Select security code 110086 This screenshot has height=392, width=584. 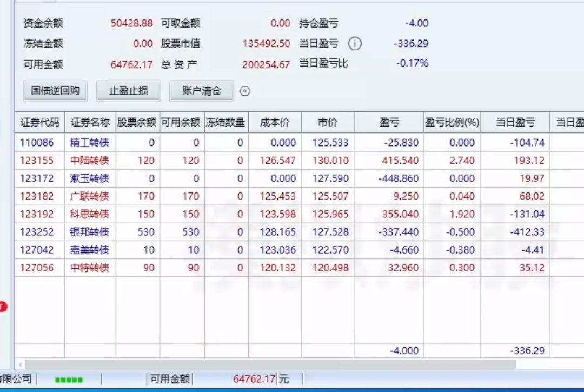click(37, 143)
